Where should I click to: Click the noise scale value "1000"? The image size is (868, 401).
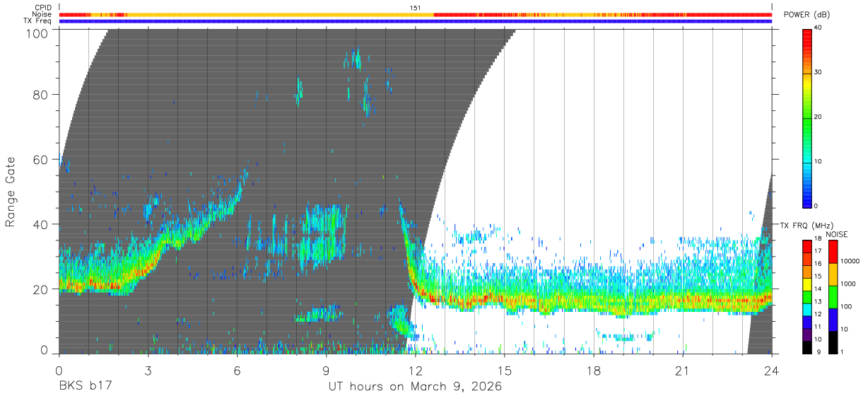coord(847,284)
